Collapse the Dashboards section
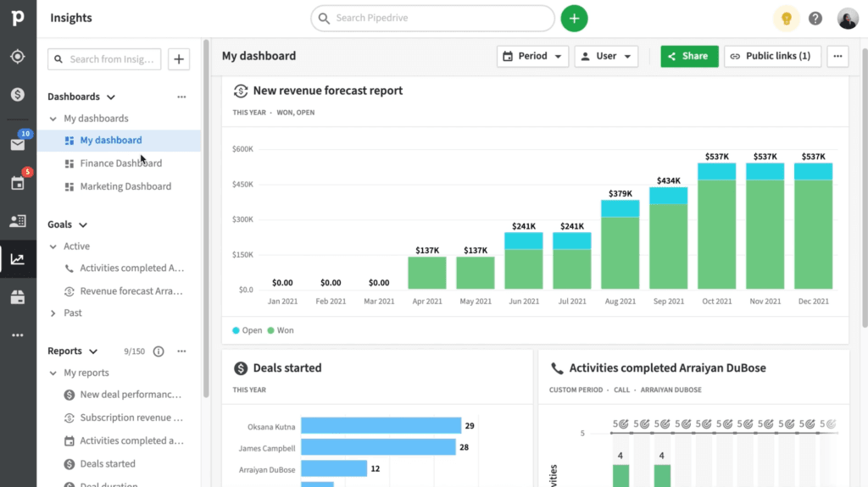Image resolution: width=868 pixels, height=487 pixels. [x=111, y=97]
